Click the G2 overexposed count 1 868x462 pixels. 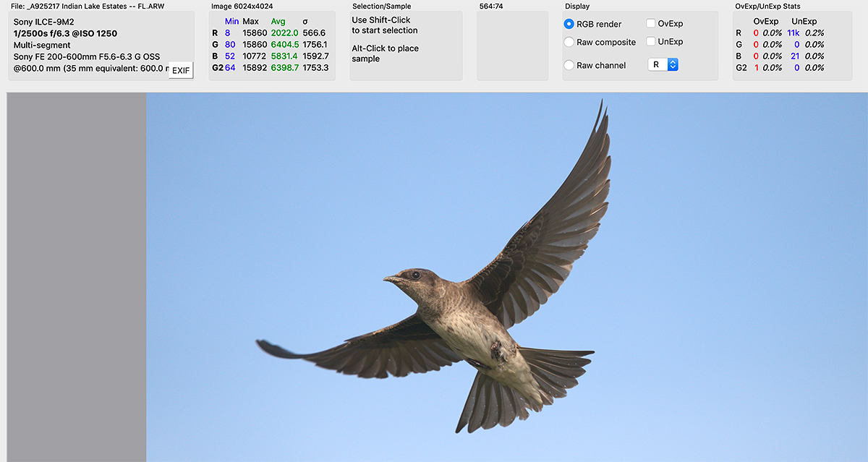tap(757, 67)
